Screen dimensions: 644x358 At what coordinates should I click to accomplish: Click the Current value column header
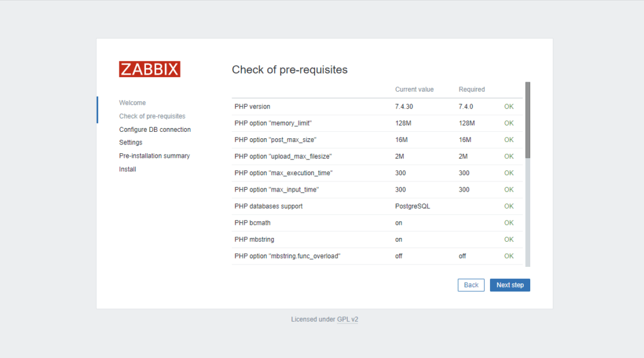point(414,89)
